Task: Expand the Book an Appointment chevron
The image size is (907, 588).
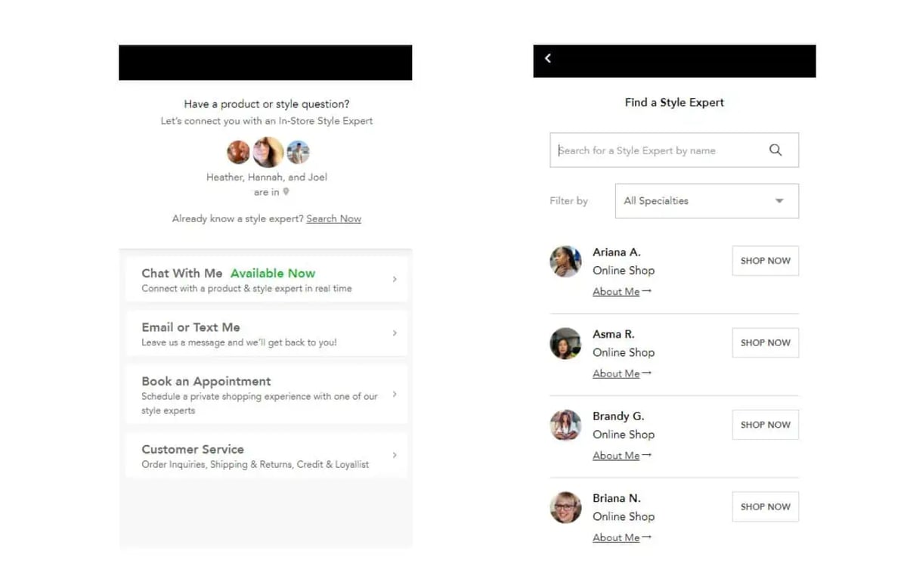Action: (x=394, y=394)
